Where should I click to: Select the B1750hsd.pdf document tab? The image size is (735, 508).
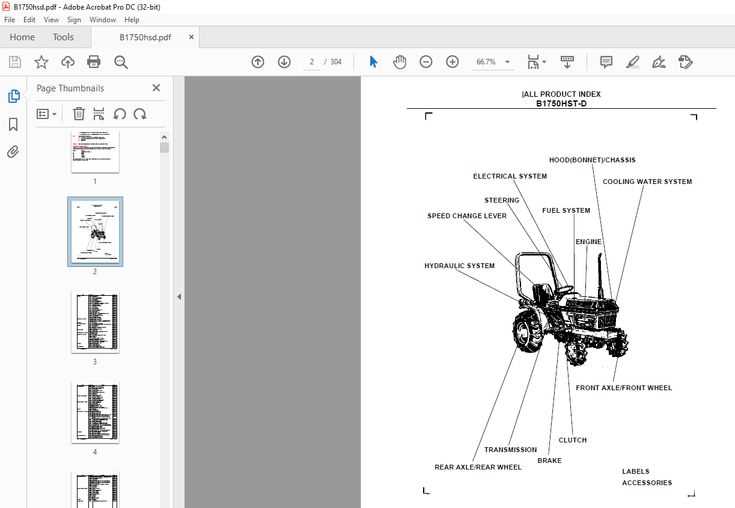pos(145,37)
